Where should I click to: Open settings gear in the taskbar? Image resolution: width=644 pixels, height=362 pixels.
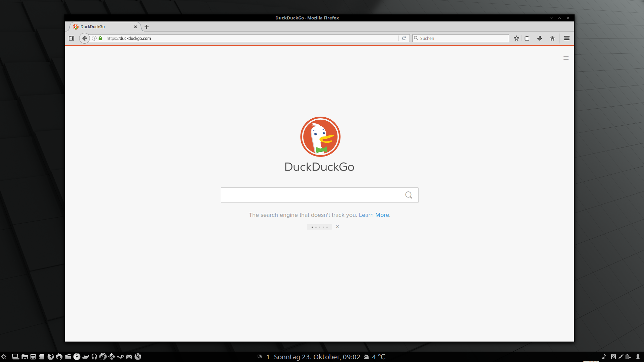tap(4, 357)
